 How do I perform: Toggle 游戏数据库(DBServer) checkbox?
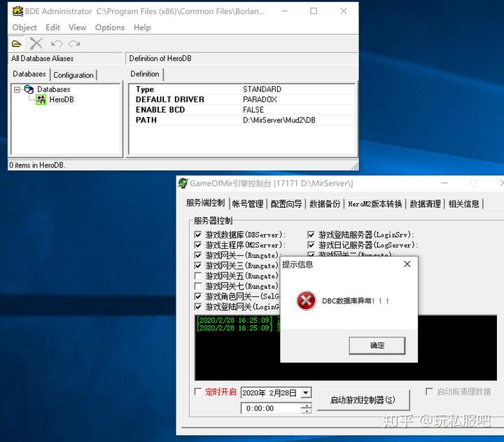198,235
